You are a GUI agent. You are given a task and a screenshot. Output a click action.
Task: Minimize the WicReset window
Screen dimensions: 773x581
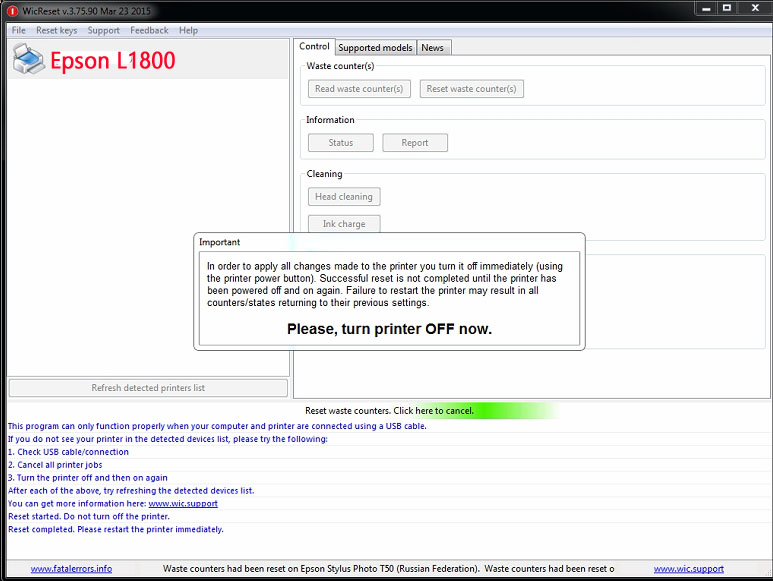click(706, 8)
